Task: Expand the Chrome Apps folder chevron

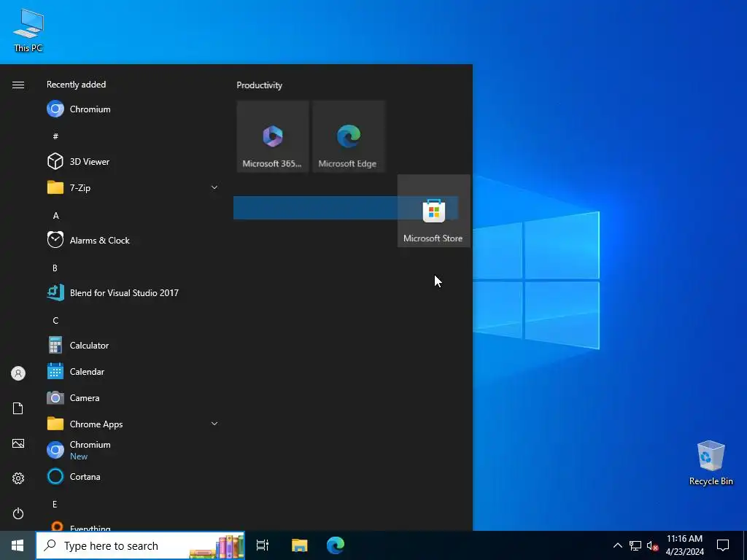Action: (x=214, y=424)
